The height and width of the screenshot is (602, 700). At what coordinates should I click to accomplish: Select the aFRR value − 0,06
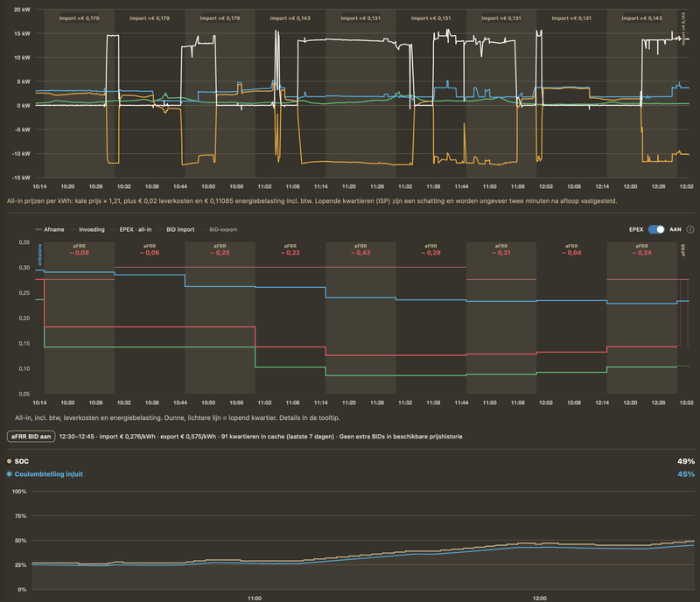click(150, 253)
